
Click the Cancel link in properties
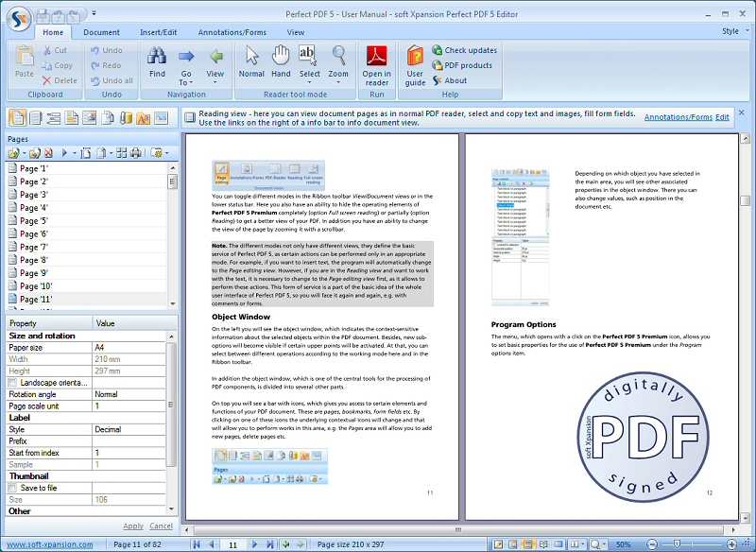click(x=161, y=526)
